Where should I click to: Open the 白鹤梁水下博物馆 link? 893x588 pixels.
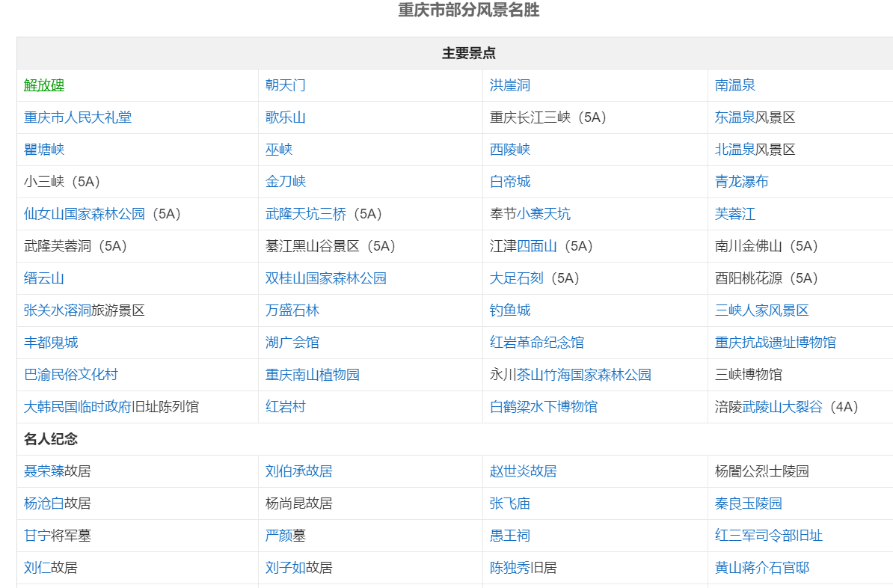(544, 407)
